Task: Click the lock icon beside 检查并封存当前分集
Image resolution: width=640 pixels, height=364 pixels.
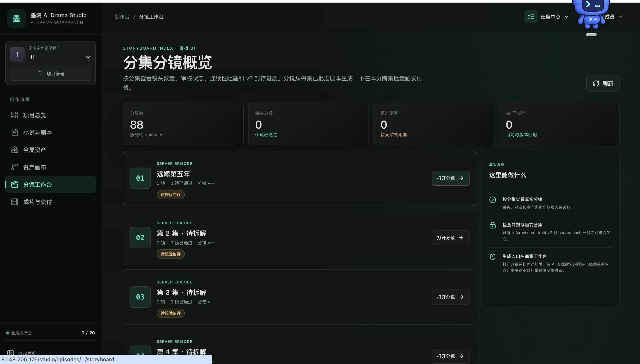Action: pyautogui.click(x=492, y=225)
